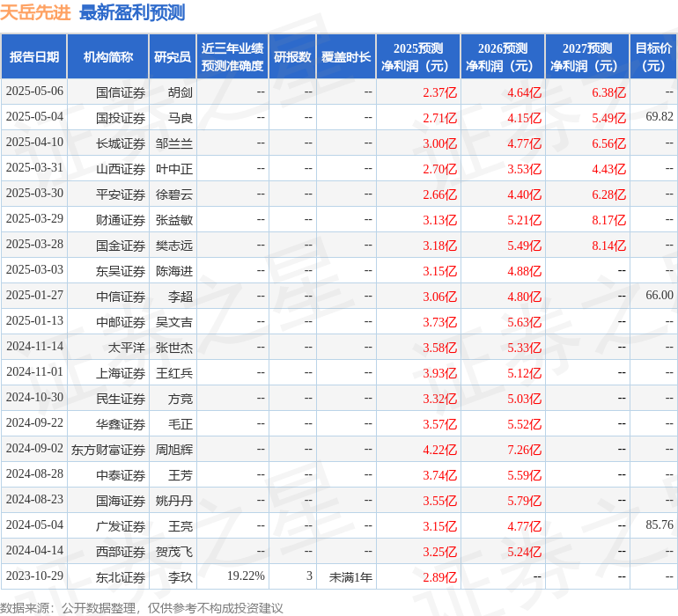Image resolution: width=678 pixels, height=616 pixels.
Task: Click analyst 张世杰
Action: [x=173, y=348]
